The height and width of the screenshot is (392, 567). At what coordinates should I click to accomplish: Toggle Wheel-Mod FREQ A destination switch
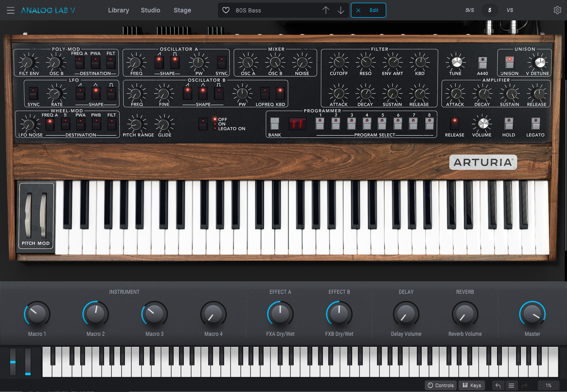pos(50,124)
